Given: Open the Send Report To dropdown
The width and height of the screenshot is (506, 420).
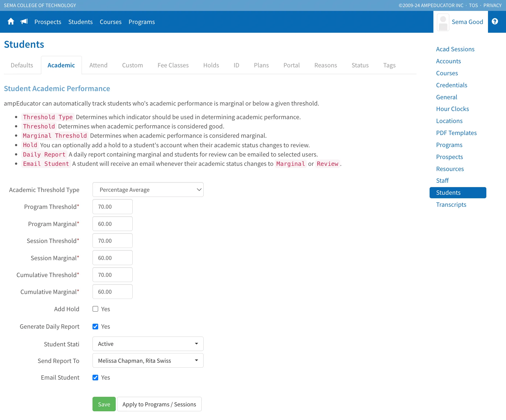Looking at the screenshot, I should [x=148, y=361].
